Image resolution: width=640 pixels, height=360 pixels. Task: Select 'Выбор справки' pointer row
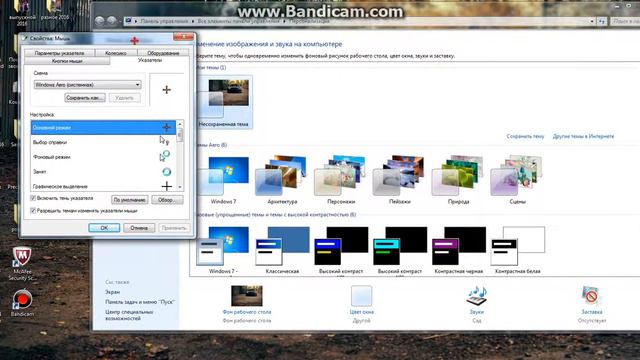tap(103, 142)
